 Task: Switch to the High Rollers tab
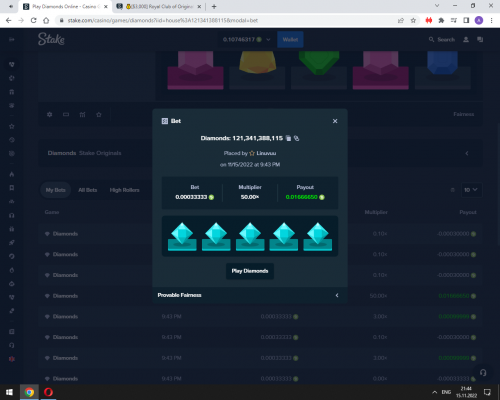(124, 190)
